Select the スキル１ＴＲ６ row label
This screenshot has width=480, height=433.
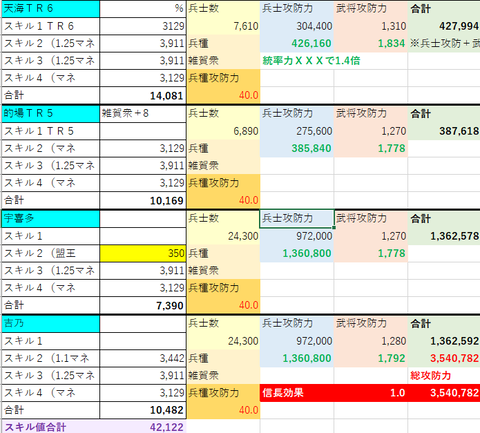(x=51, y=26)
